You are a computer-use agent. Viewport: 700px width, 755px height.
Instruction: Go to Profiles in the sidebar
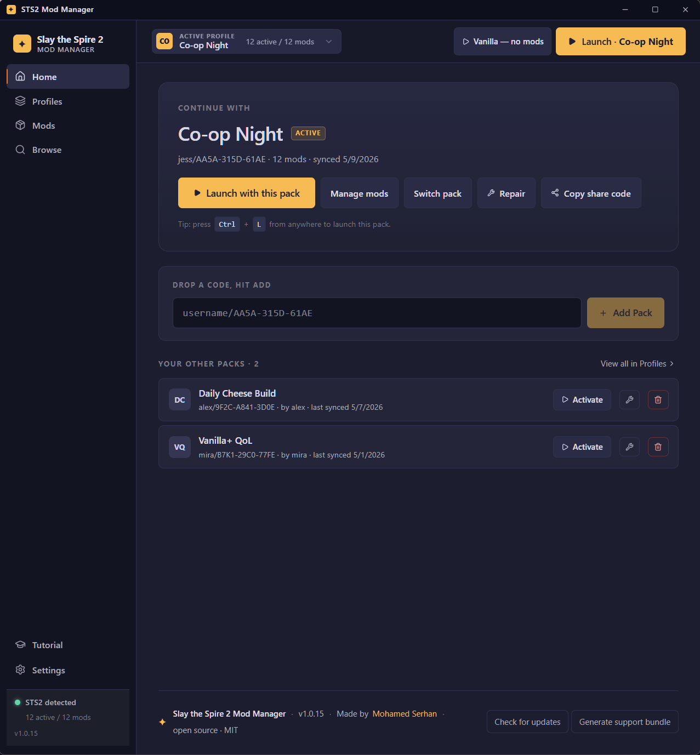tap(68, 101)
